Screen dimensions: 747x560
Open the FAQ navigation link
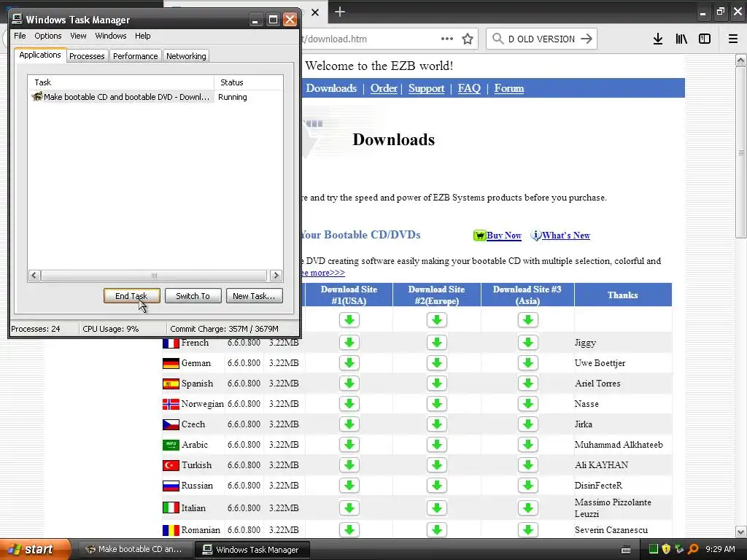coord(469,88)
